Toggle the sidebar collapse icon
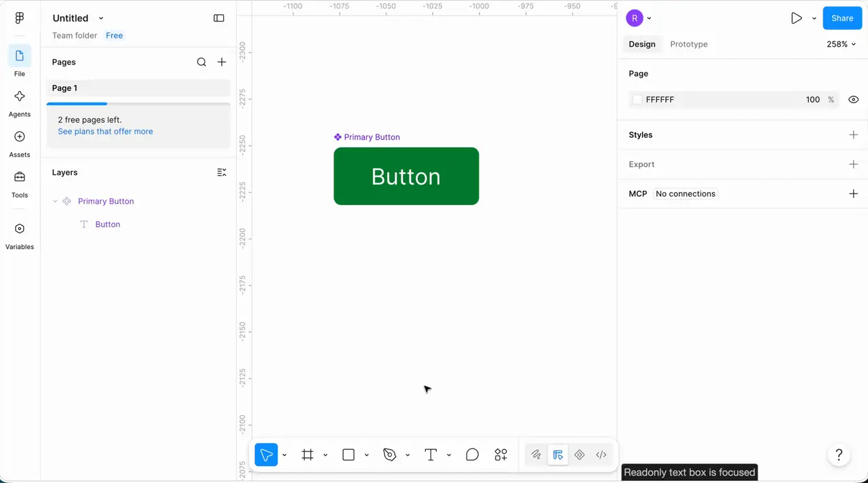Image resolution: width=868 pixels, height=483 pixels. [219, 18]
